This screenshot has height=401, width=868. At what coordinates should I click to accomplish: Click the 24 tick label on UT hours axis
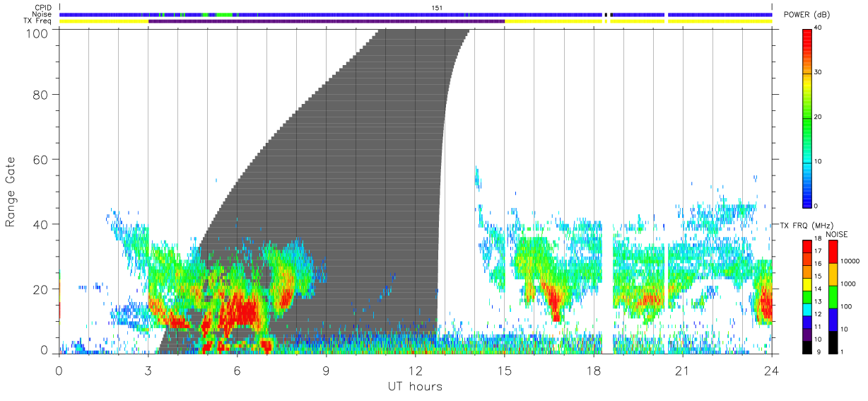coord(771,371)
